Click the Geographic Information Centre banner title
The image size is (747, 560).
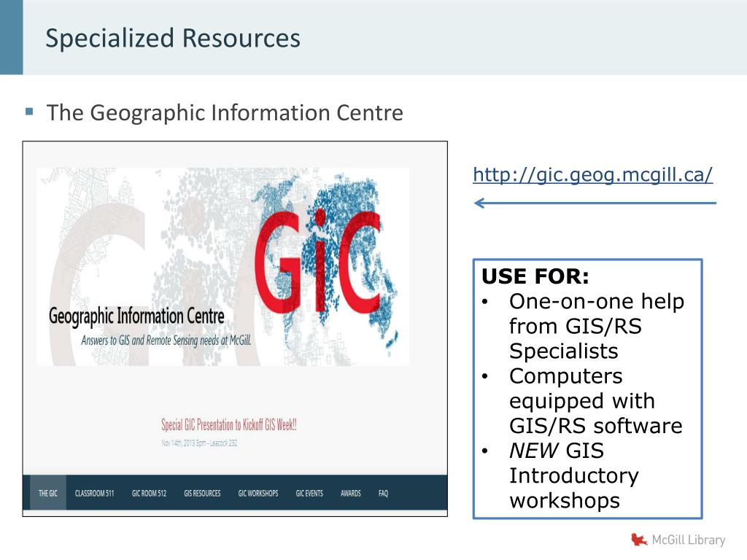coord(136,316)
